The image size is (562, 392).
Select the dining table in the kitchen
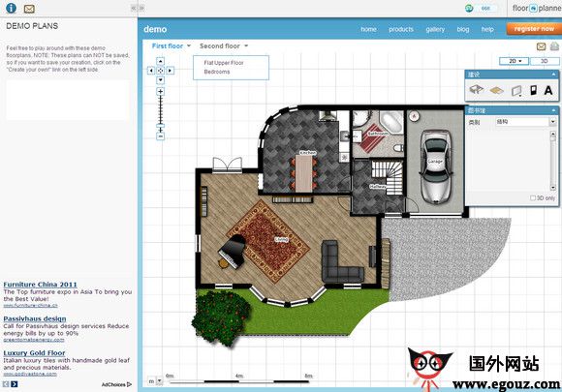click(303, 173)
